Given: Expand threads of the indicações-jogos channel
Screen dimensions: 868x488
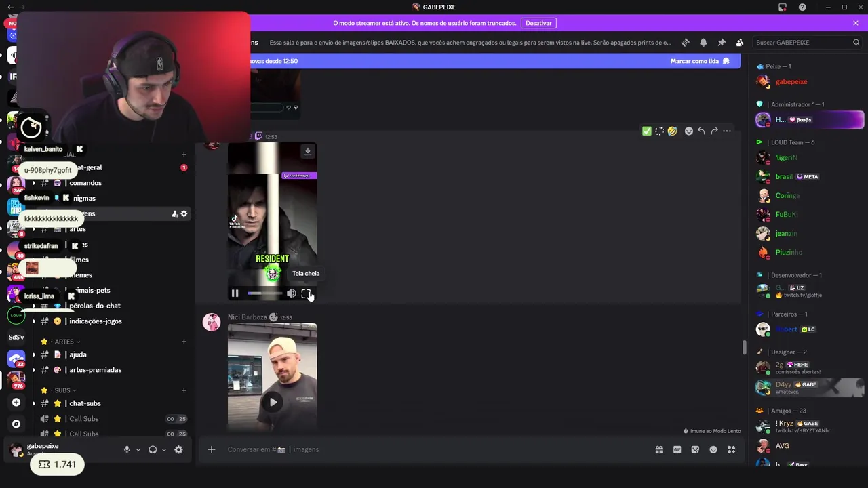Looking at the screenshot, I should (x=33, y=321).
